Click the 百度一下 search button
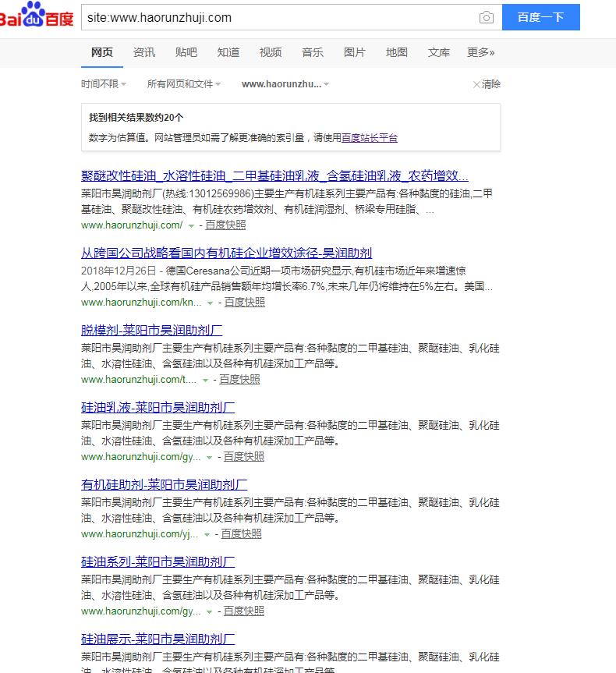 point(541,17)
